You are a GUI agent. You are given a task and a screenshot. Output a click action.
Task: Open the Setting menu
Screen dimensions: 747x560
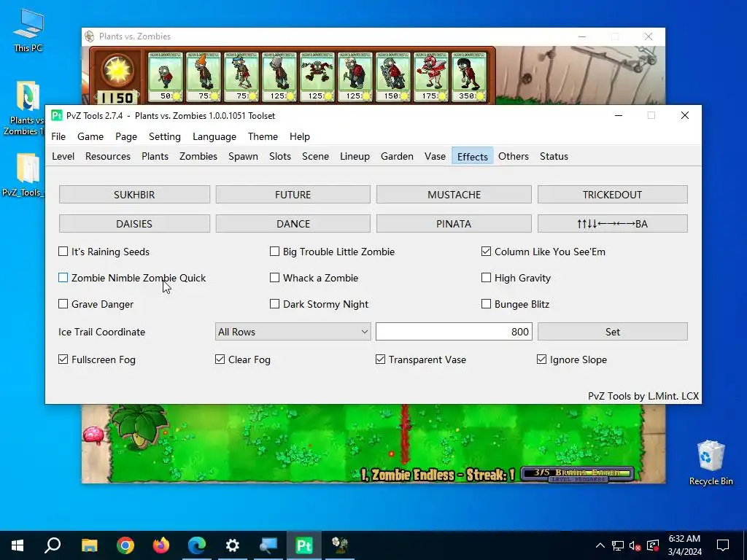[x=165, y=136]
